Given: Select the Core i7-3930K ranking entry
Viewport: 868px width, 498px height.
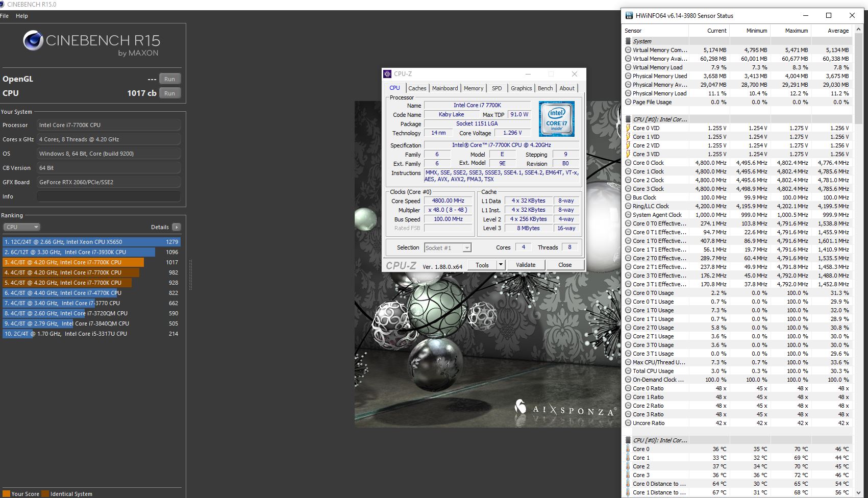Looking at the screenshot, I should pos(92,252).
